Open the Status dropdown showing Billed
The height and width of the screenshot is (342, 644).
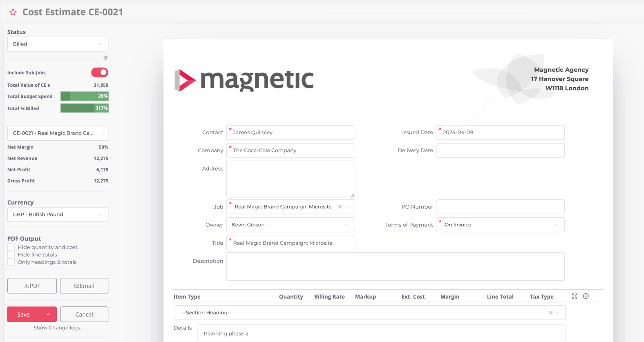pos(58,44)
